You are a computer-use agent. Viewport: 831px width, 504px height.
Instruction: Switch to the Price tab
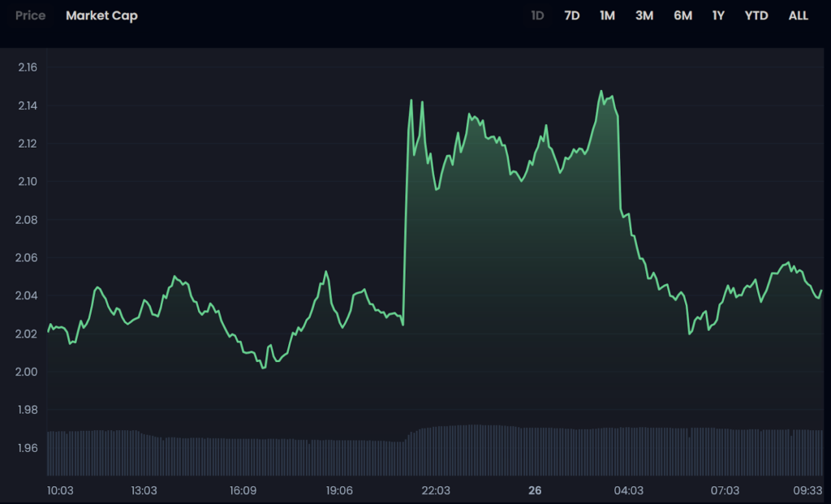coord(30,15)
